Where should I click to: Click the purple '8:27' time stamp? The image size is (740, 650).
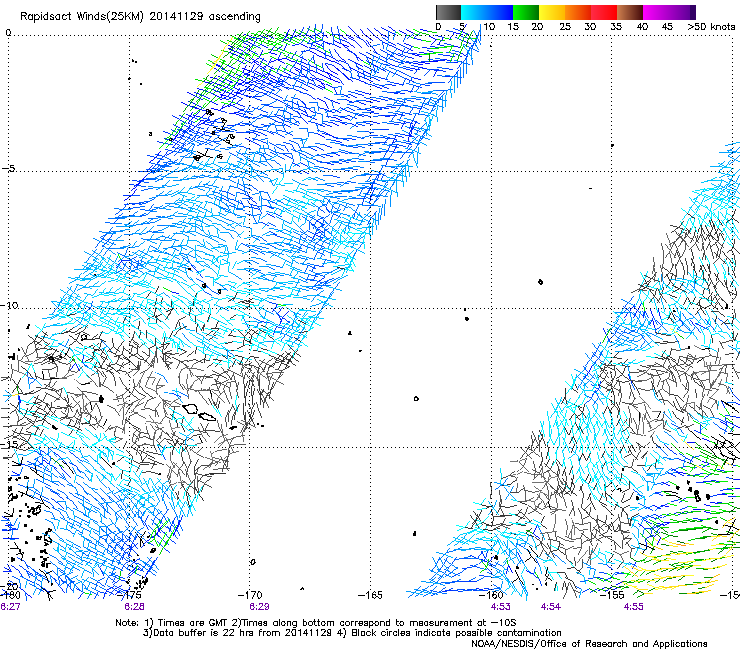pos(10,607)
